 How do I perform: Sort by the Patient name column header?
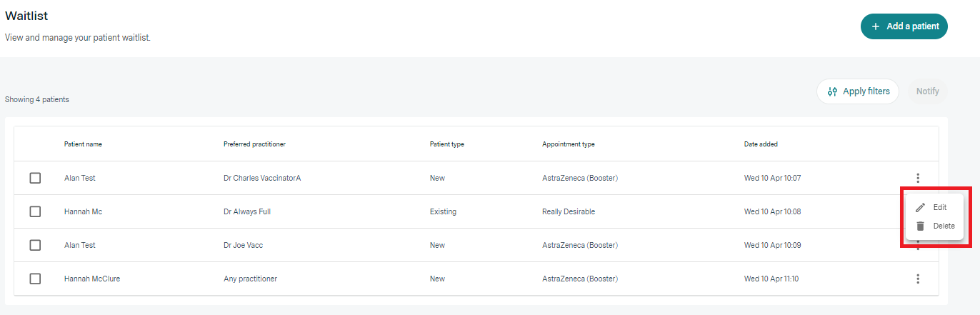click(83, 144)
